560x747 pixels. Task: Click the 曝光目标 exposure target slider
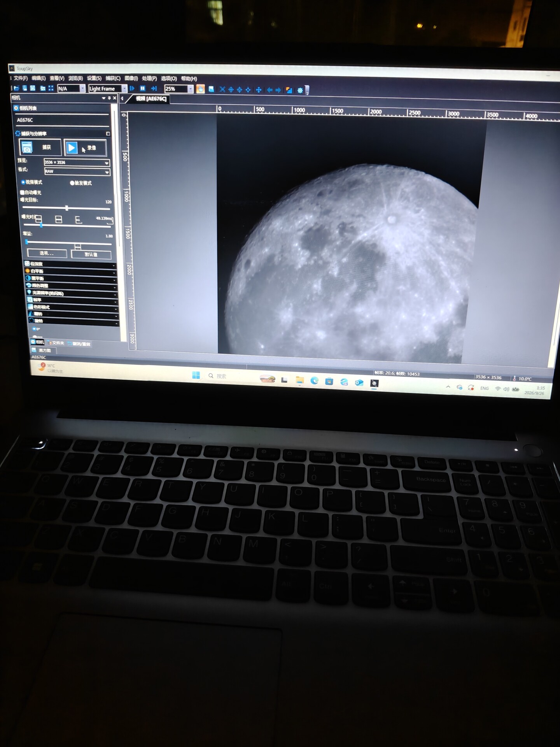tap(66, 208)
